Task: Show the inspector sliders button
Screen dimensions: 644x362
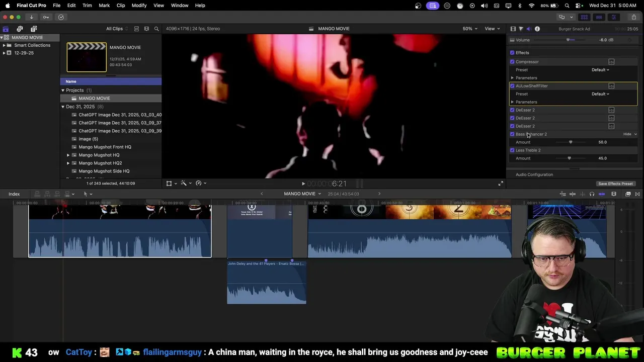Action: (x=613, y=17)
